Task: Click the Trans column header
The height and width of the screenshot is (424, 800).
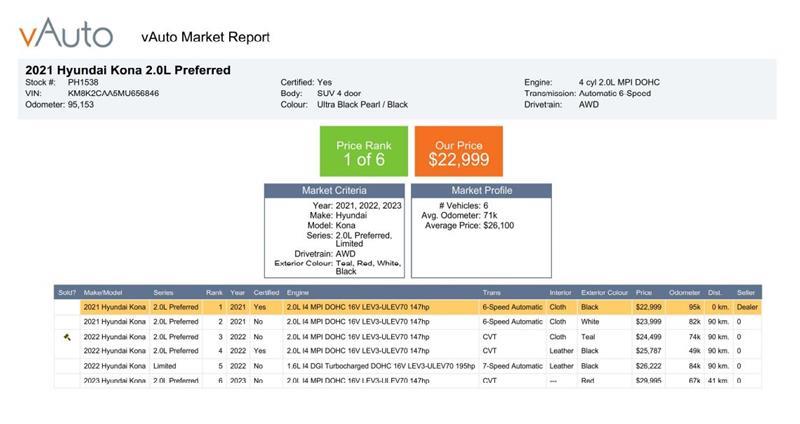Action: pos(491,293)
